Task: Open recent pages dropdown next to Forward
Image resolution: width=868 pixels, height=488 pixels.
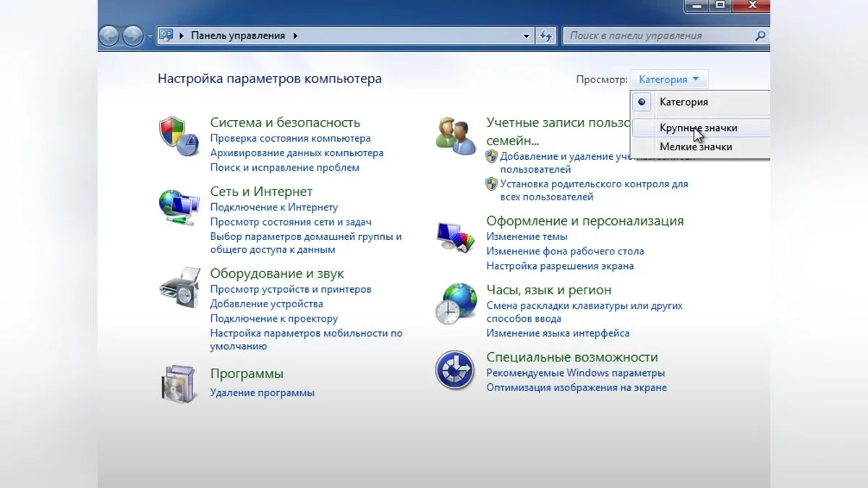Action: tap(150, 35)
